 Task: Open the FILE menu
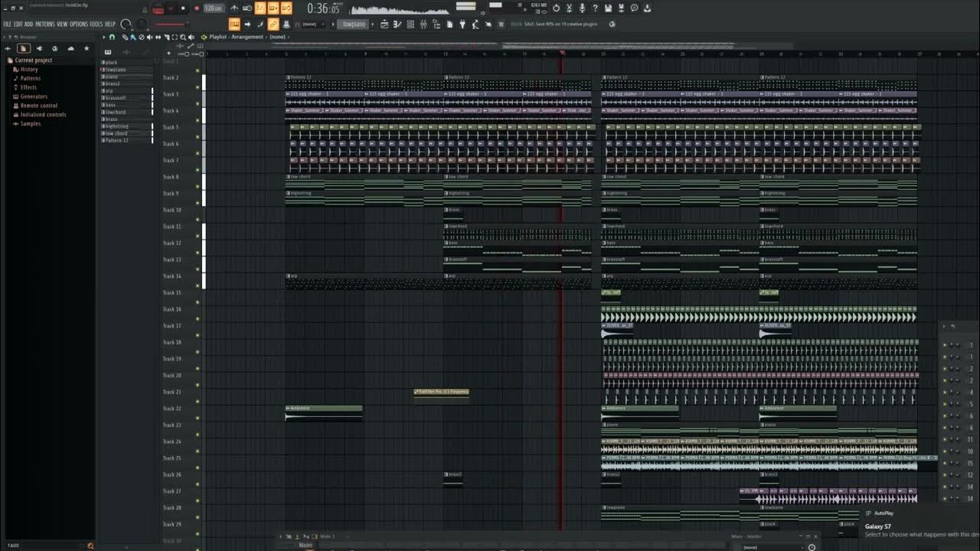coord(7,24)
